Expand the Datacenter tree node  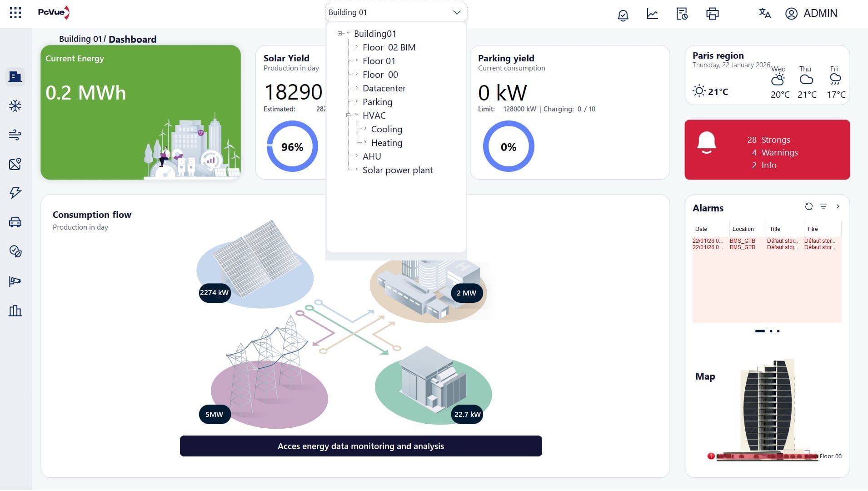click(x=357, y=88)
